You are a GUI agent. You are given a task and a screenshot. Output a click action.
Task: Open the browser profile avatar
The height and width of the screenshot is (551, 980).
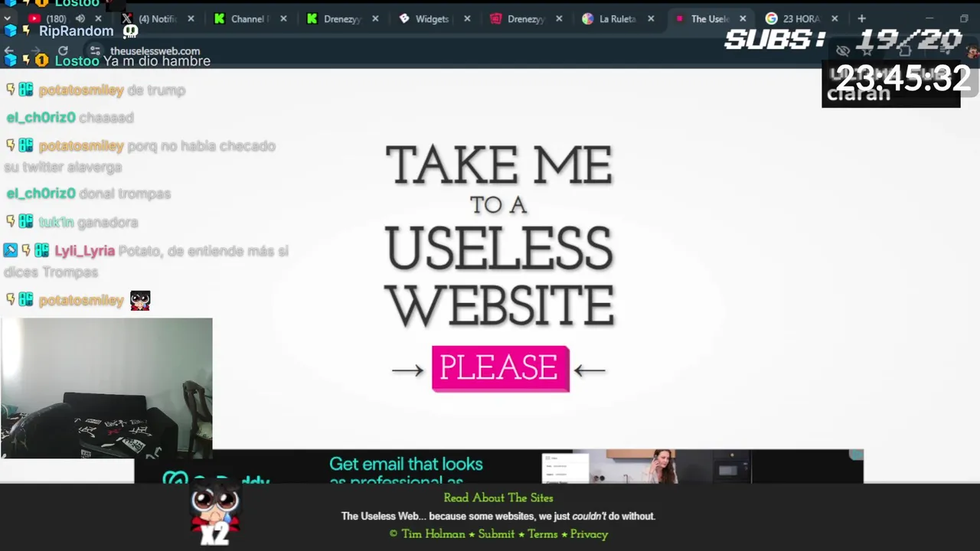(x=972, y=51)
